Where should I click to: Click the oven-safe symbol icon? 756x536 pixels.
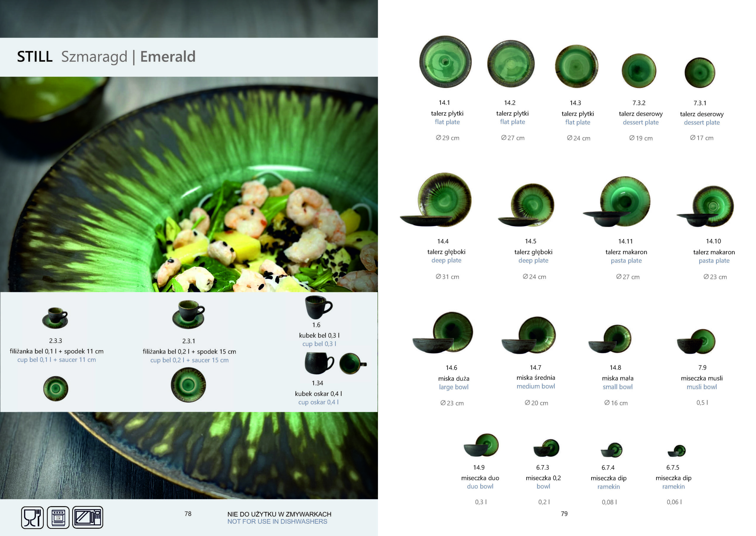(58, 517)
